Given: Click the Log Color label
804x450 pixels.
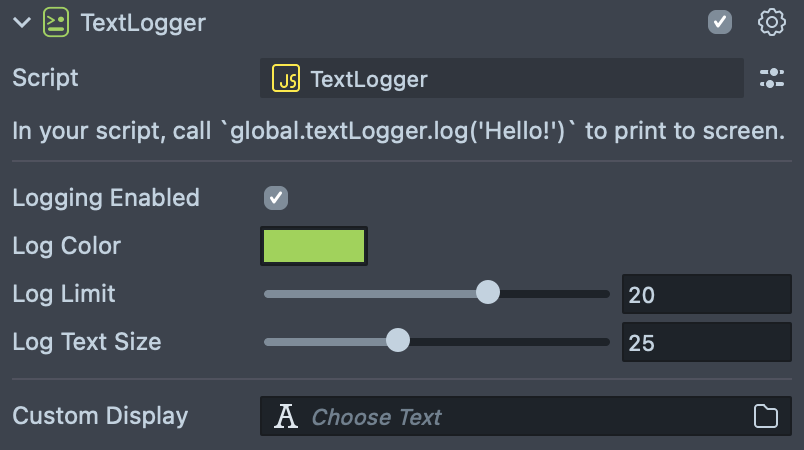Looking at the screenshot, I should click(66, 246).
